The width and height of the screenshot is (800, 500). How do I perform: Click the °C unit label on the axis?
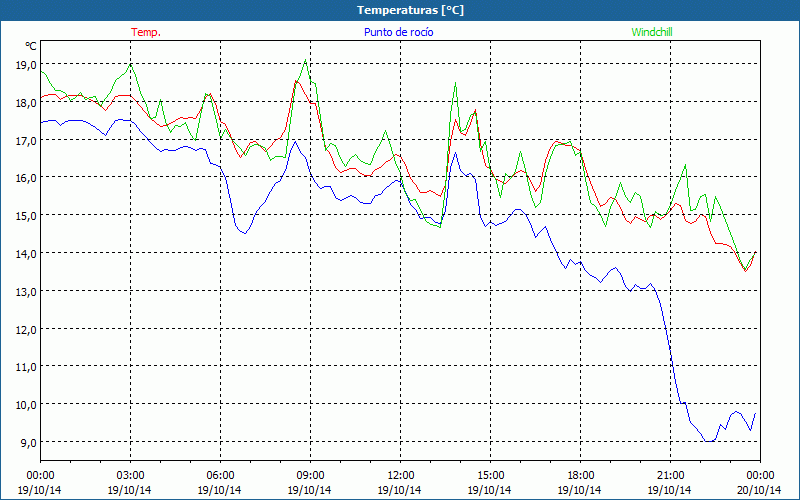click(31, 46)
